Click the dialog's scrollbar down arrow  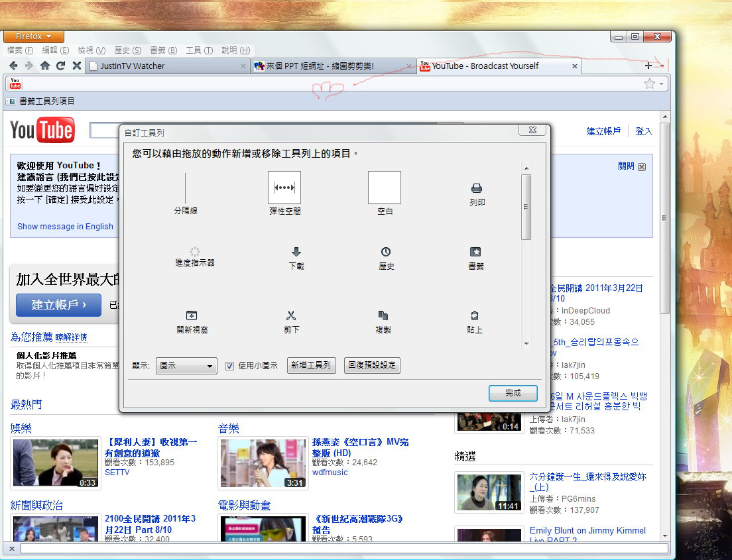coord(526,344)
